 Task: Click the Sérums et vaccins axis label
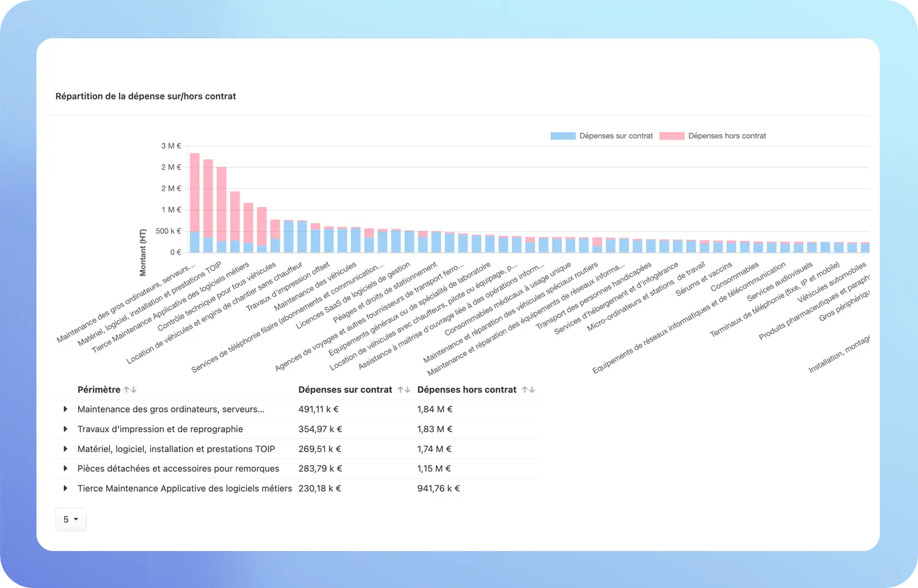pos(704,279)
